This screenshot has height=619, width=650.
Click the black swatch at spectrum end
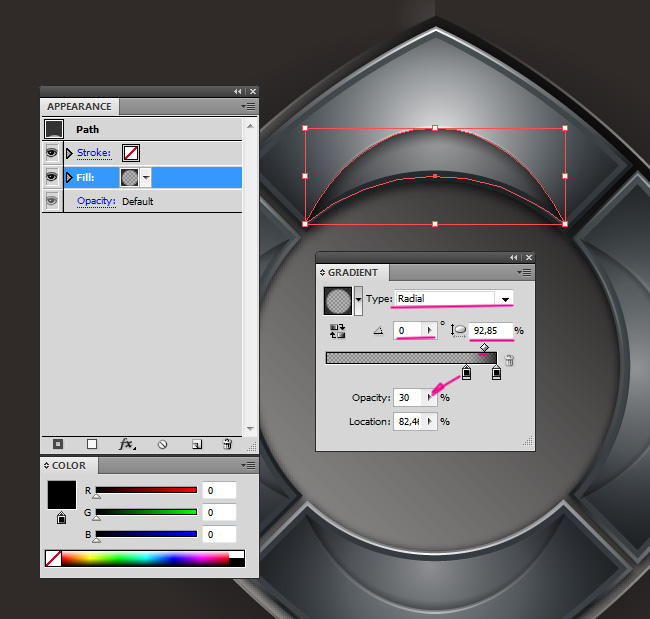(237, 562)
